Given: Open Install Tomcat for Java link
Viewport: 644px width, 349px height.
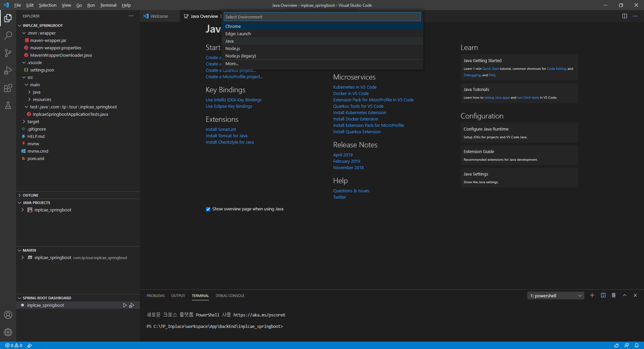Looking at the screenshot, I should click(x=226, y=136).
